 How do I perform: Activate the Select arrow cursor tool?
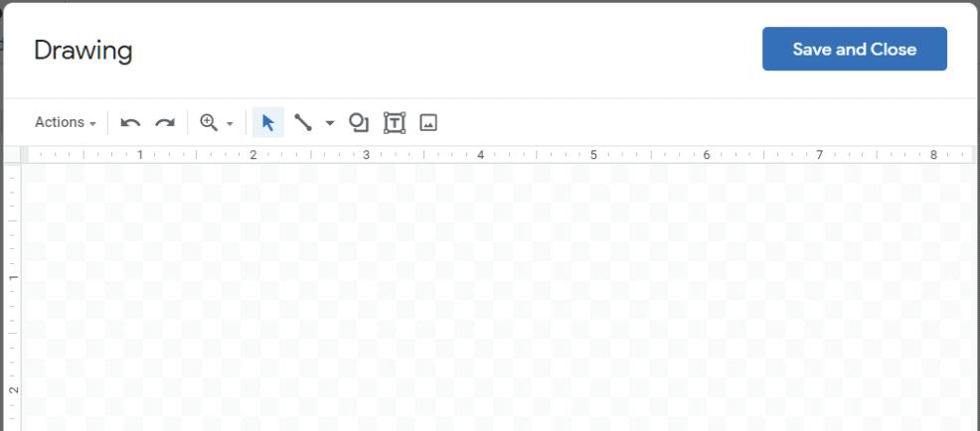(268, 122)
